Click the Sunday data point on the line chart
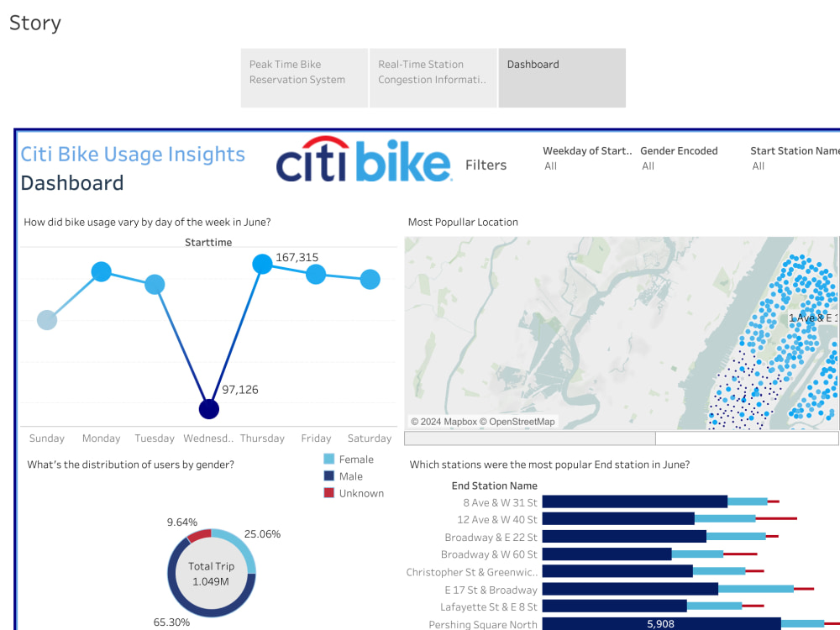The height and width of the screenshot is (630, 840). point(47,319)
